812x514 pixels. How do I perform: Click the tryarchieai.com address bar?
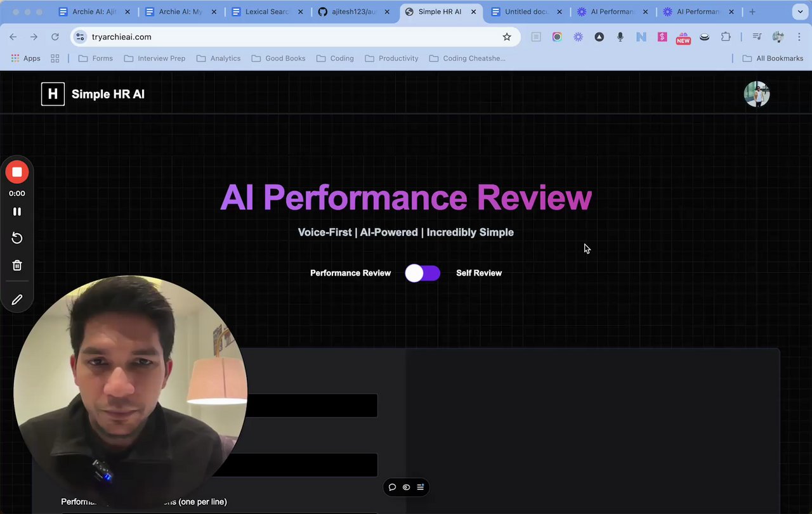click(x=295, y=37)
